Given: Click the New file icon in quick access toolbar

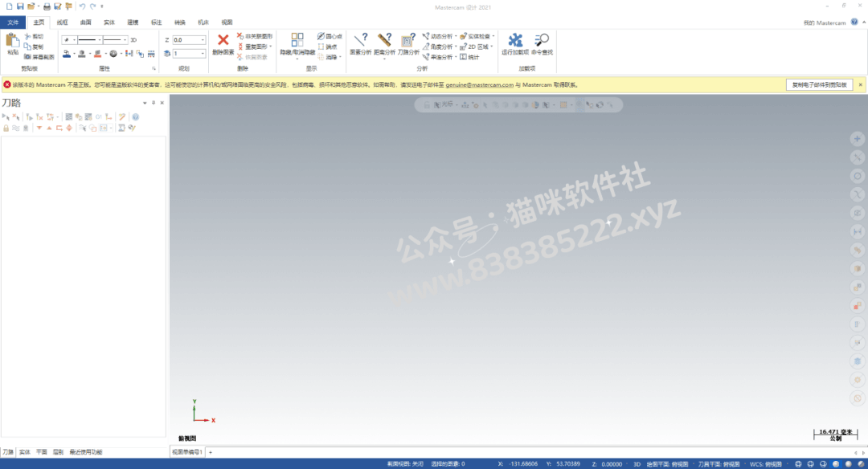Looking at the screenshot, I should click(x=9, y=6).
